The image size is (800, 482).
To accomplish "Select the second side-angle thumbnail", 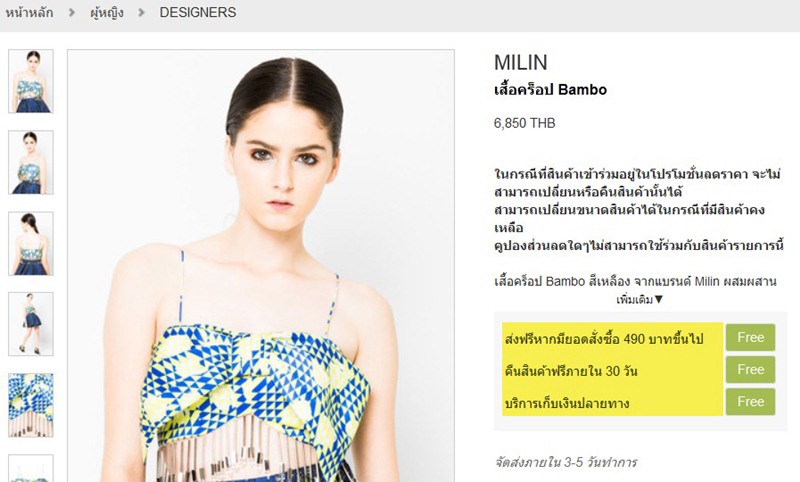I will pyautogui.click(x=31, y=162).
